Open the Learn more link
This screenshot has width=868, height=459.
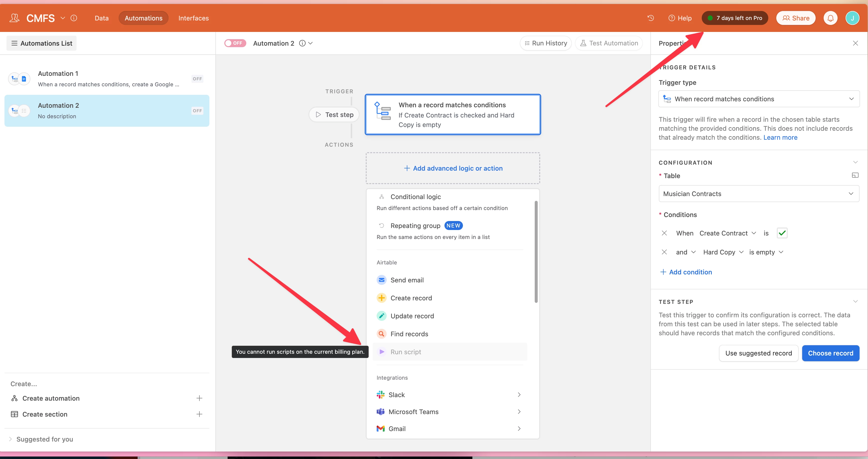coord(780,137)
